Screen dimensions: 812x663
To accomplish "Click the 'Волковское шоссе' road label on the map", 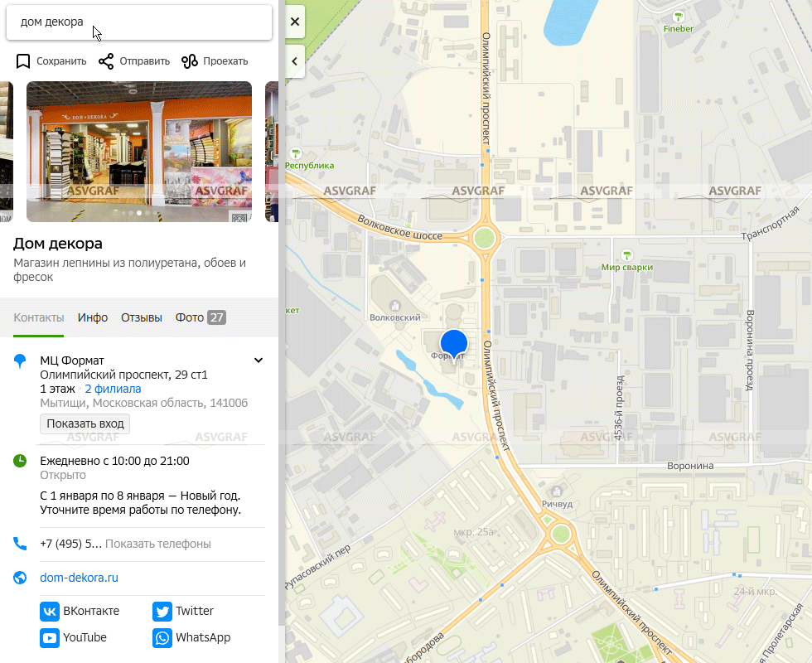I will coord(400,229).
